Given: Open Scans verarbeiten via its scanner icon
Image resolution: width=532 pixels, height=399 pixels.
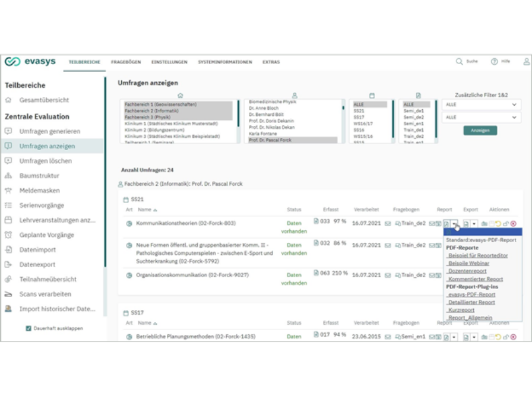Looking at the screenshot, I should coord(8,293).
